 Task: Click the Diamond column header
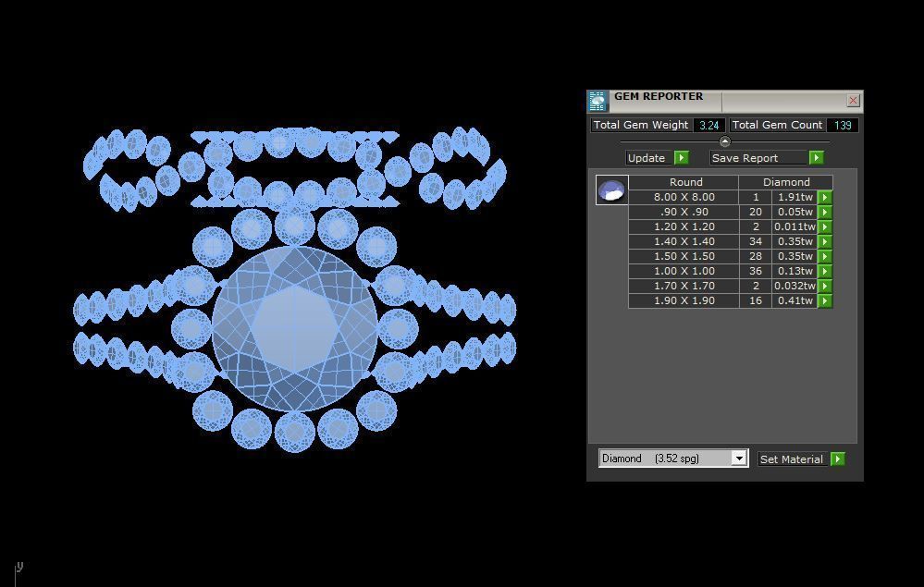coord(785,182)
